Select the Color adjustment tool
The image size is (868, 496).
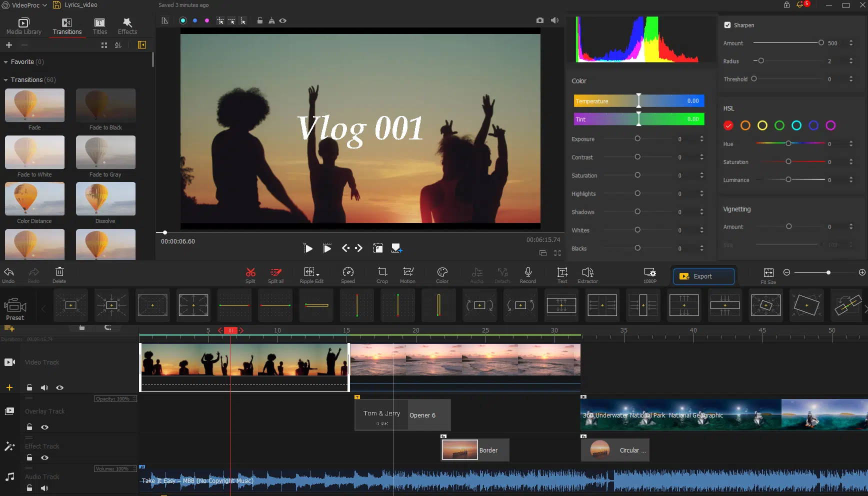[441, 274]
